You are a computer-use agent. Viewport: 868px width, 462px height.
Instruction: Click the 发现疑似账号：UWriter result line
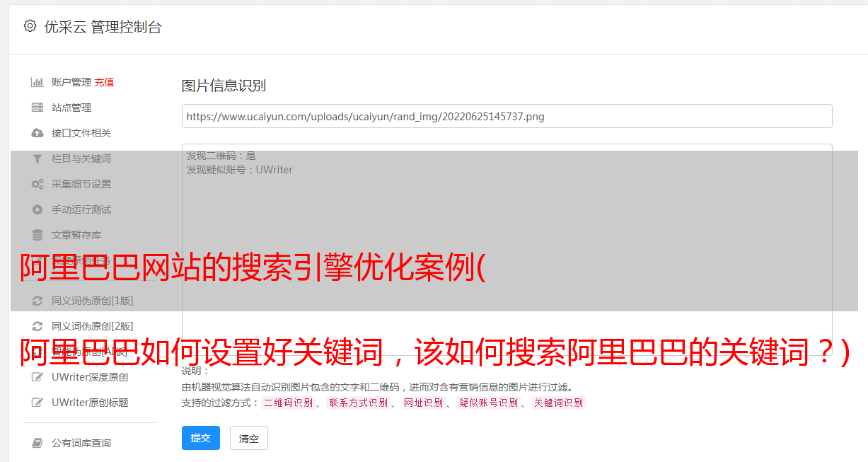[x=240, y=170]
